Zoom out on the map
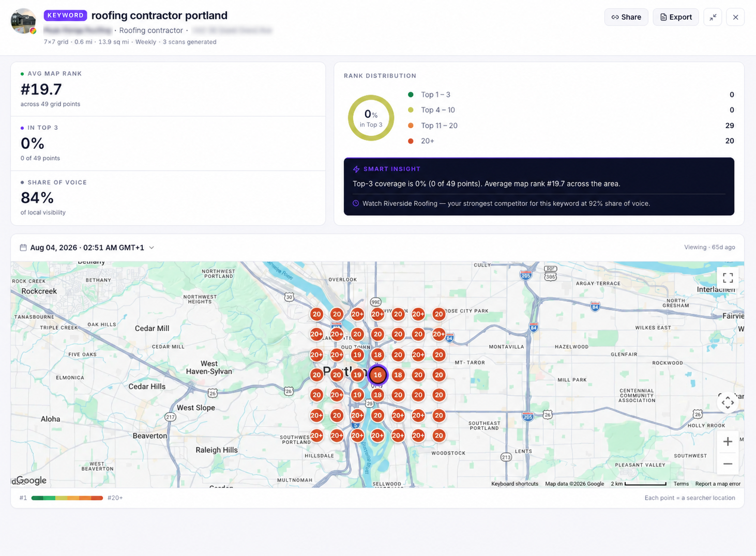This screenshot has height=556, width=756. [x=728, y=464]
